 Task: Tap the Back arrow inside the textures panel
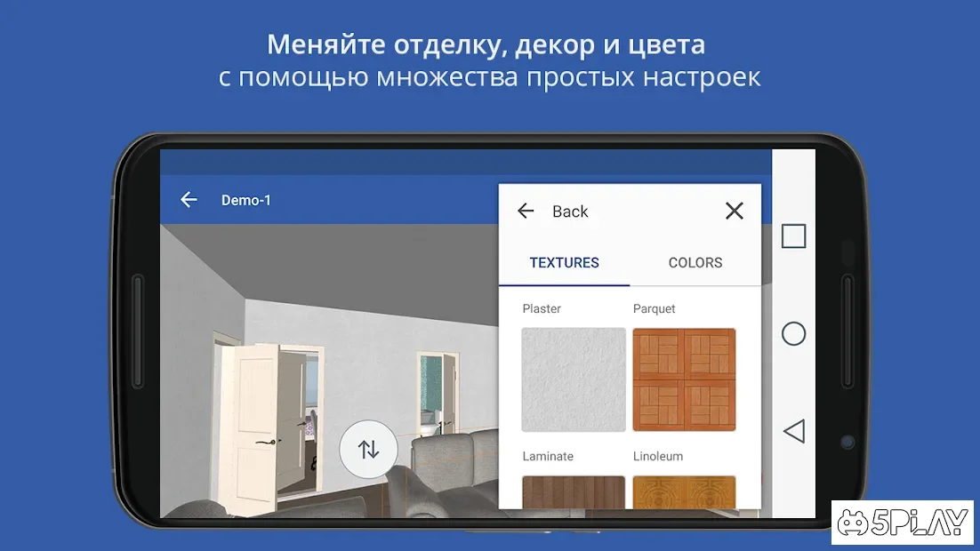click(526, 211)
